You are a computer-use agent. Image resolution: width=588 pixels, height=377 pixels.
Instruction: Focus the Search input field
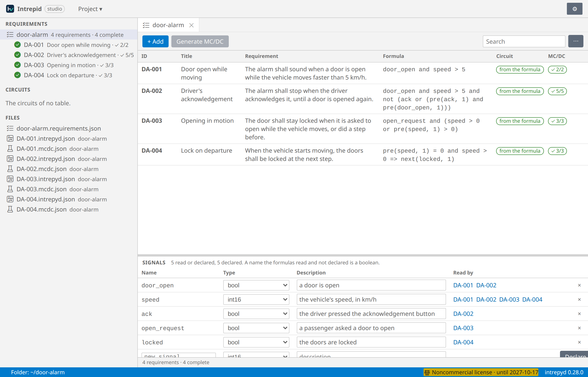point(524,41)
